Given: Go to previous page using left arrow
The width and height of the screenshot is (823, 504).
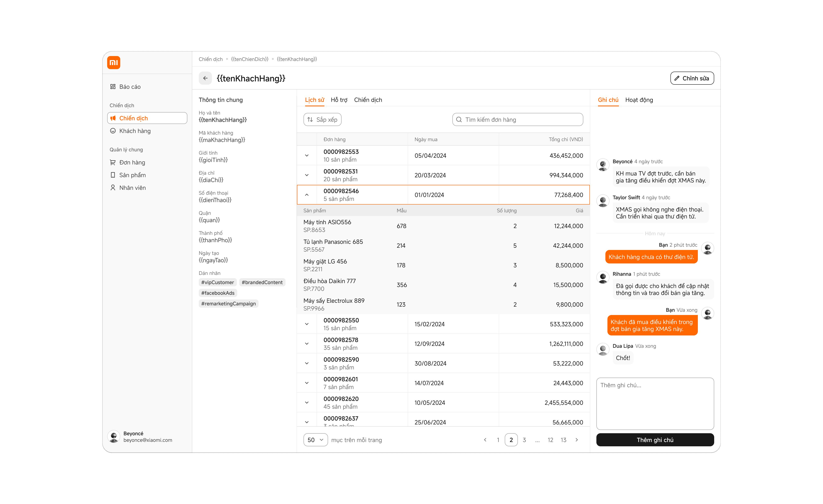Looking at the screenshot, I should [485, 440].
